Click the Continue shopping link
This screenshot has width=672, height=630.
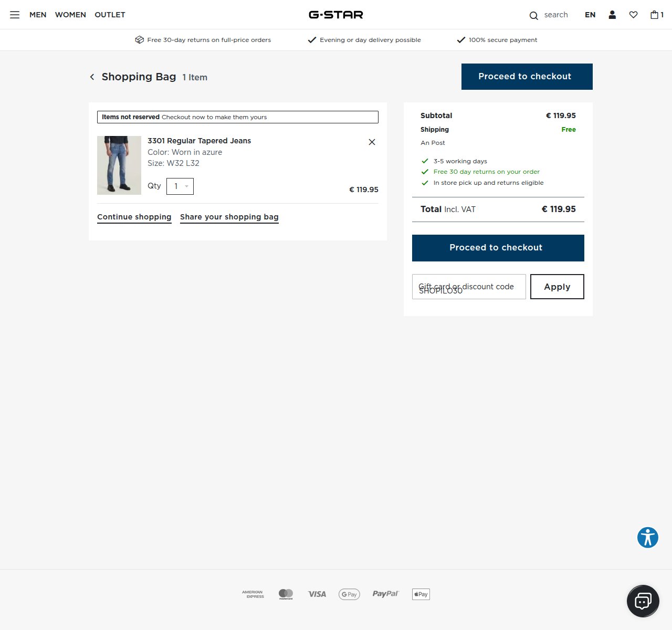tap(134, 217)
